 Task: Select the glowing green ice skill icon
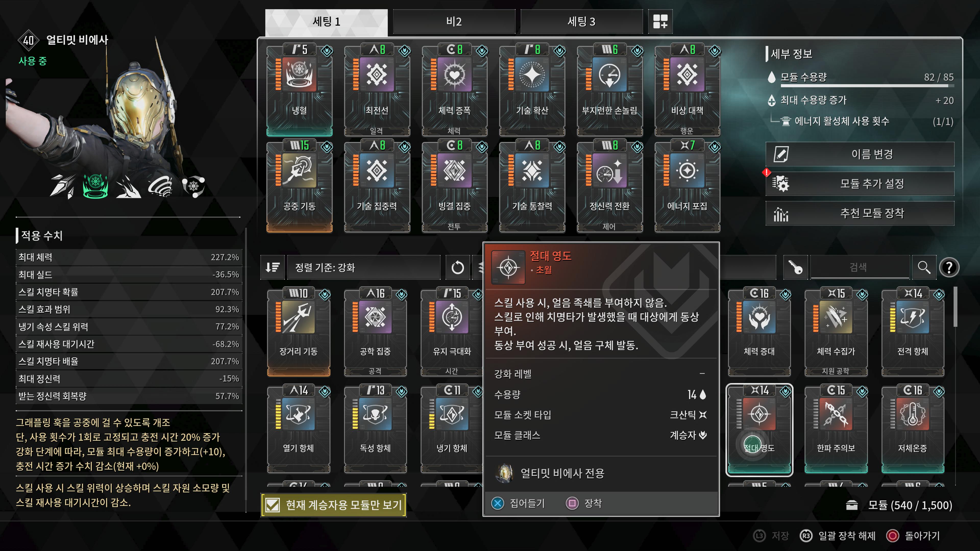(95, 186)
